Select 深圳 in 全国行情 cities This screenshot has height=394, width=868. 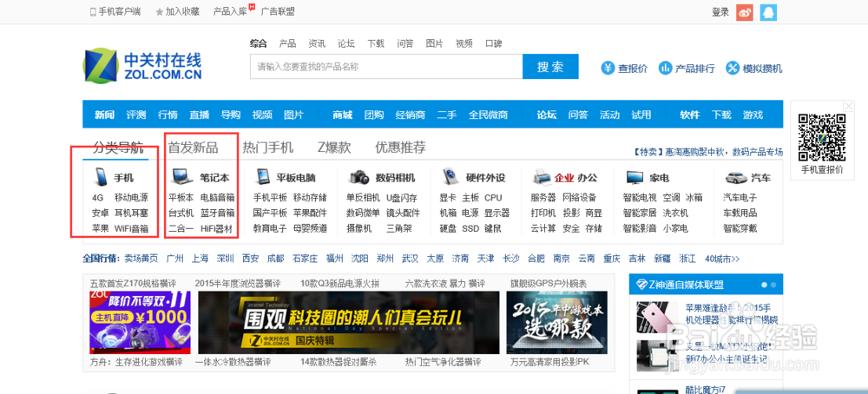(226, 259)
